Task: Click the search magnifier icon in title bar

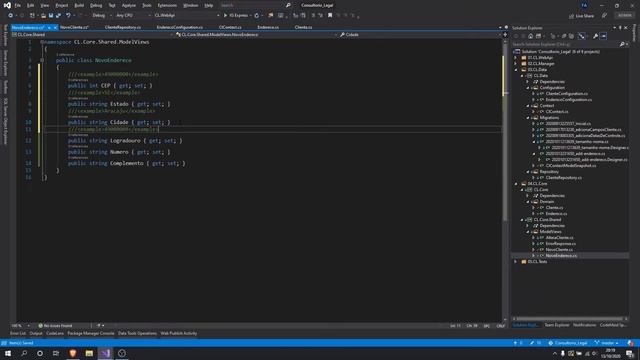Action: coord(288,5)
